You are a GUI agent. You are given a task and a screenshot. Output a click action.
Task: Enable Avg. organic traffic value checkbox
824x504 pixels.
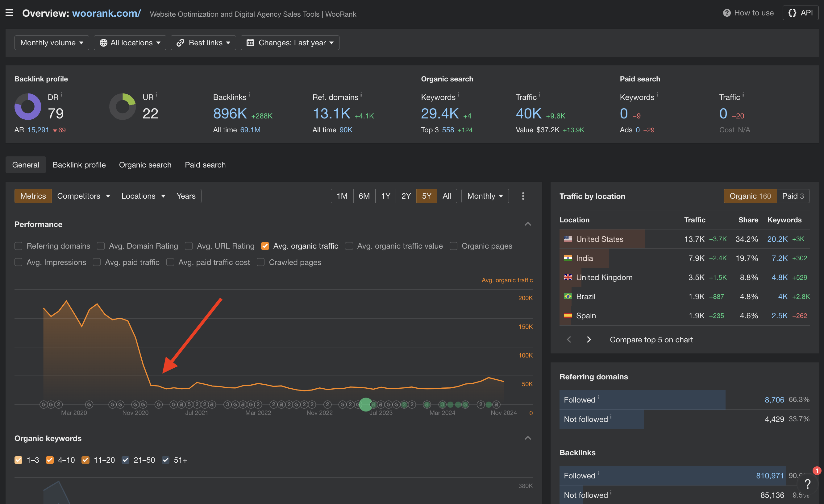pos(349,246)
